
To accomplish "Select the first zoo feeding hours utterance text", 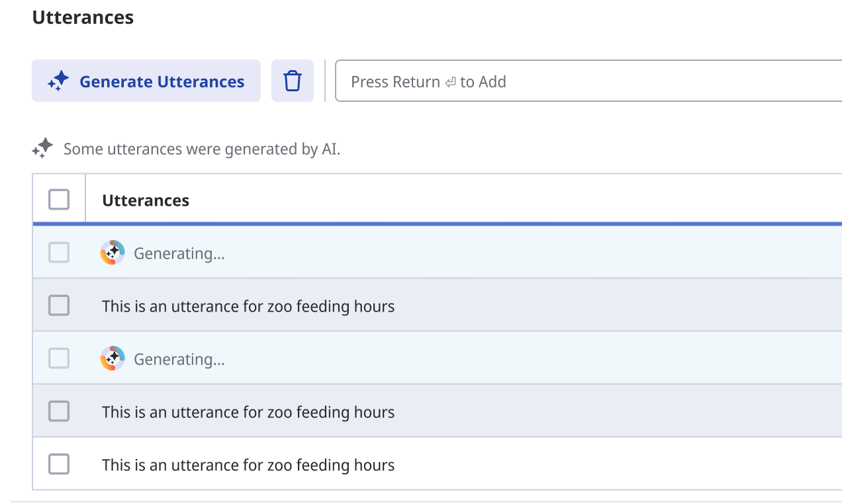I will pyautogui.click(x=248, y=306).
